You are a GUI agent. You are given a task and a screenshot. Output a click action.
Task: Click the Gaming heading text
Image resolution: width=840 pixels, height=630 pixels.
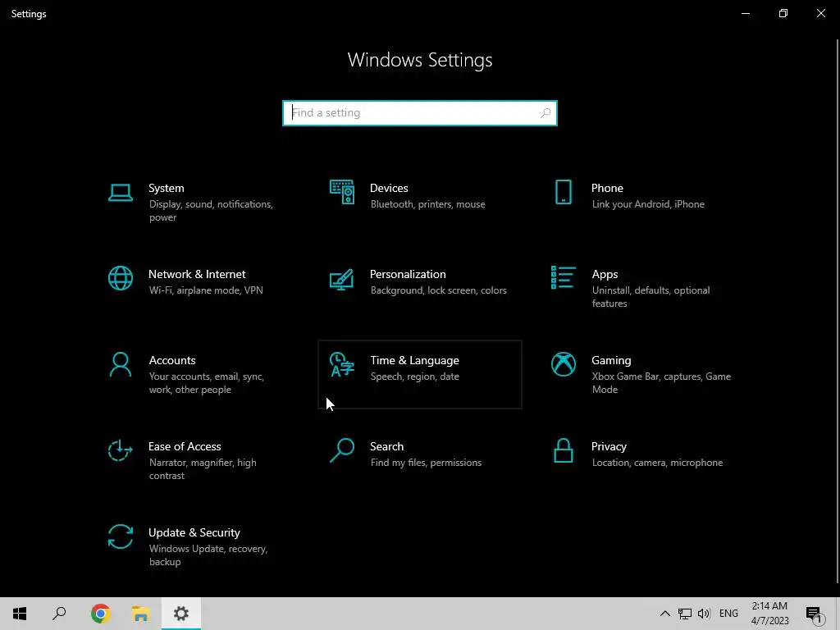pos(611,361)
